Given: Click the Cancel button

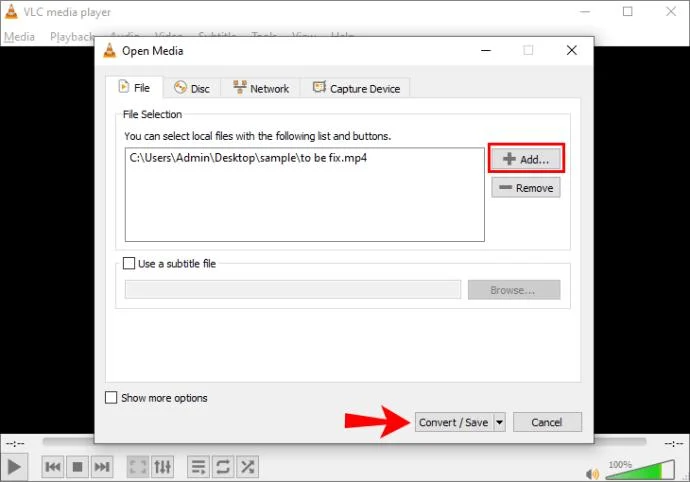Looking at the screenshot, I should [547, 422].
